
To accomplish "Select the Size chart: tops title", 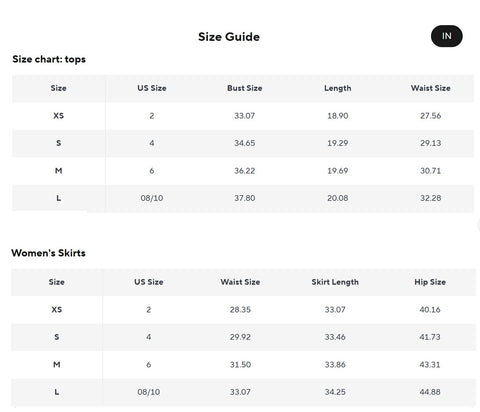I will pos(49,59).
